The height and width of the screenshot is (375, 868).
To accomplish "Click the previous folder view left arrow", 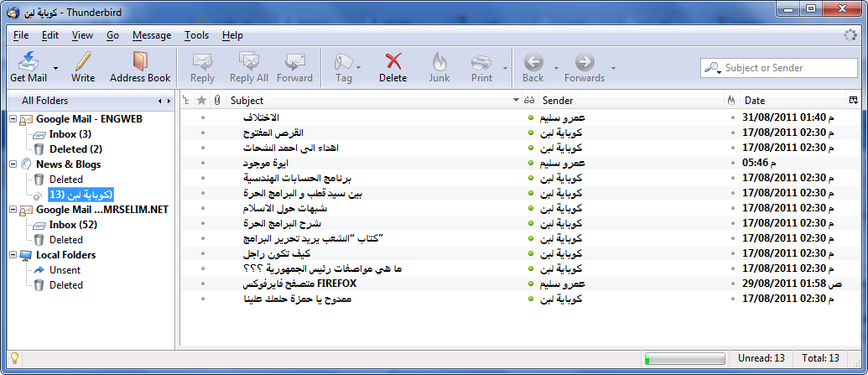I will (x=160, y=101).
